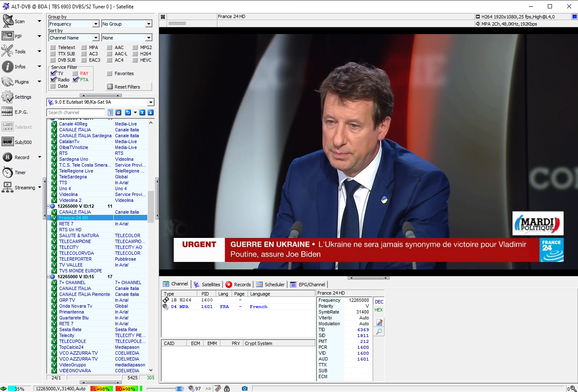Viewport: 578px width, 392px height.
Task: Enable the MPA filter checkbox
Action: click(x=84, y=47)
